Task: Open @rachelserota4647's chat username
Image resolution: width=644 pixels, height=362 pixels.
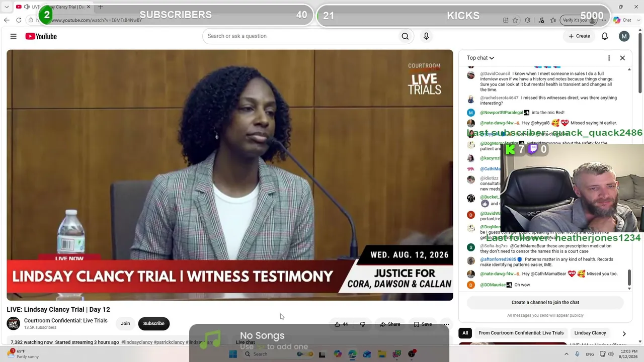Action: tap(499, 98)
